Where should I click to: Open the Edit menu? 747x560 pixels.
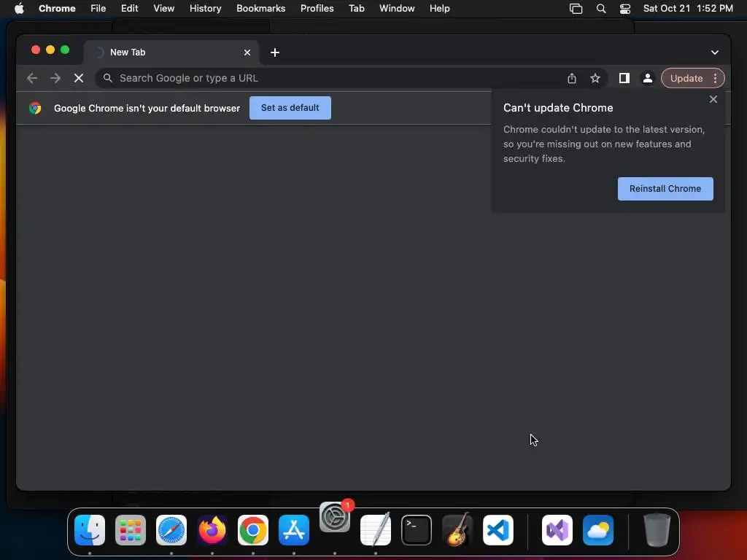point(130,9)
